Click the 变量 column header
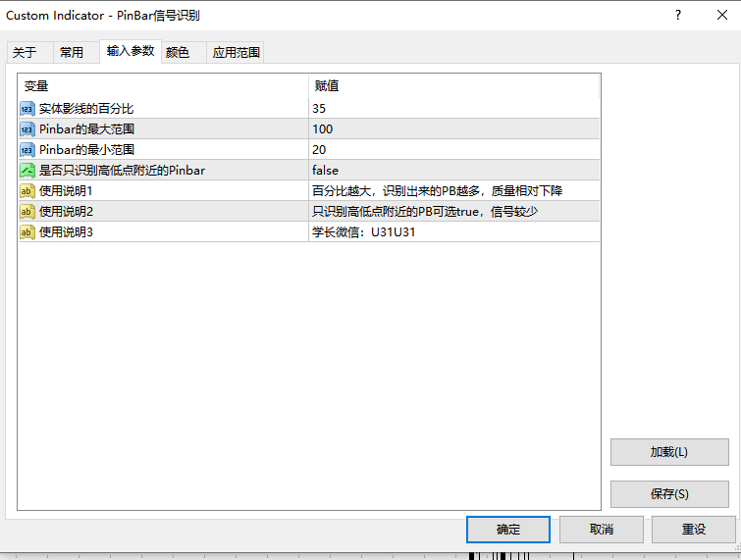 coord(163,86)
